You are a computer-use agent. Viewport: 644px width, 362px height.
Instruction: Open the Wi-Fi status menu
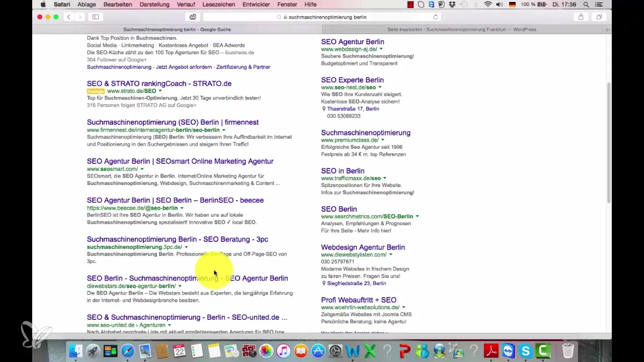click(x=488, y=5)
